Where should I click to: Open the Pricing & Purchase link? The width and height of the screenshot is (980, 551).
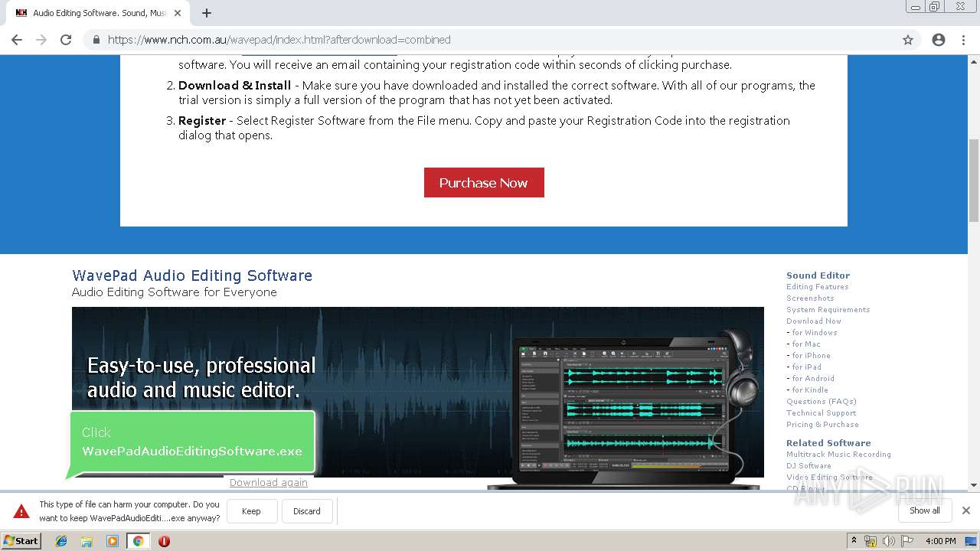(822, 425)
